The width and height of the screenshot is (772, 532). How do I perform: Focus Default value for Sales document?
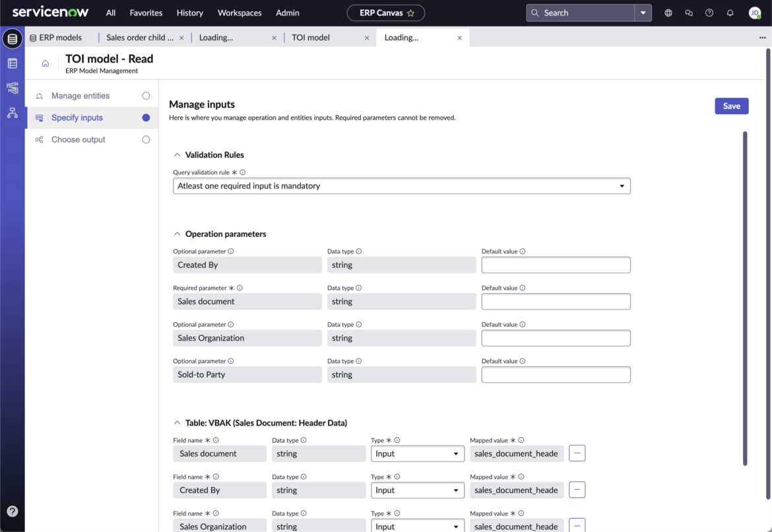(556, 302)
